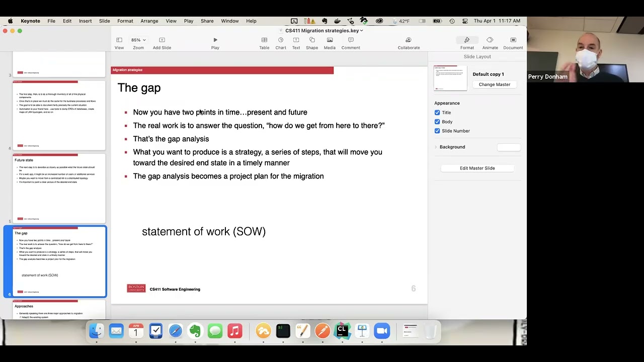Click the Edit Master Slide button

pyautogui.click(x=477, y=168)
